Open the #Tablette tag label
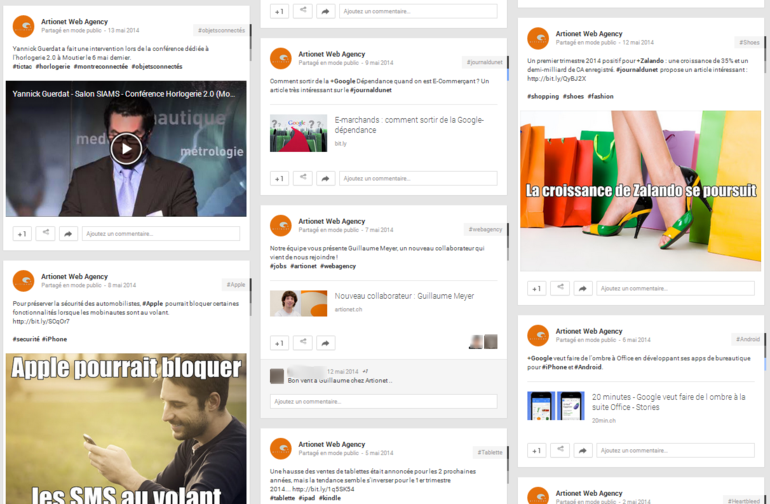 point(490,452)
